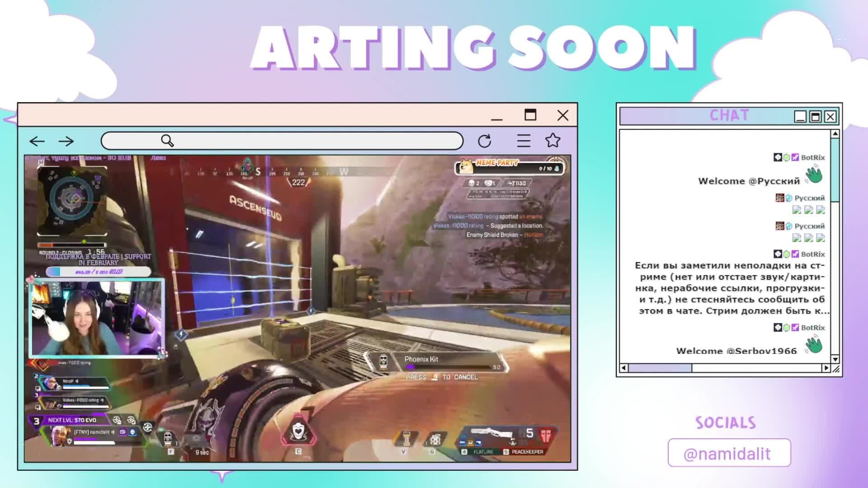
Task: Click the forward arrow in browser frame
Action: (x=66, y=141)
